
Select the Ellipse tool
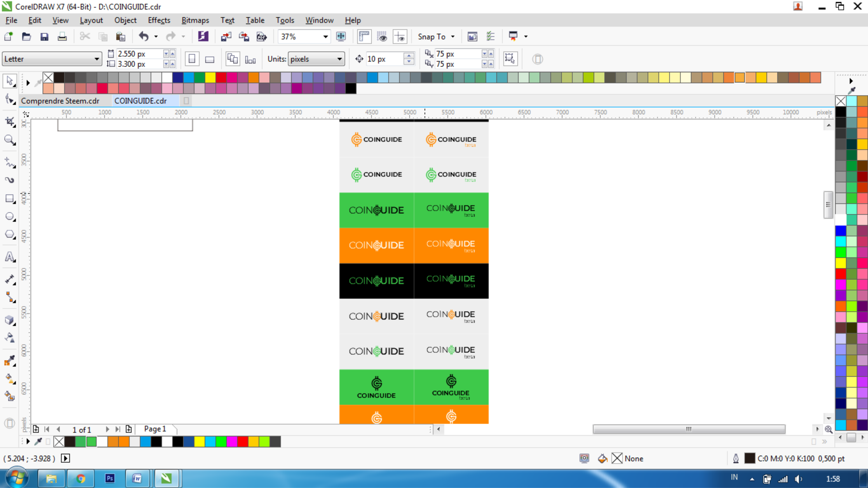tap(9, 216)
